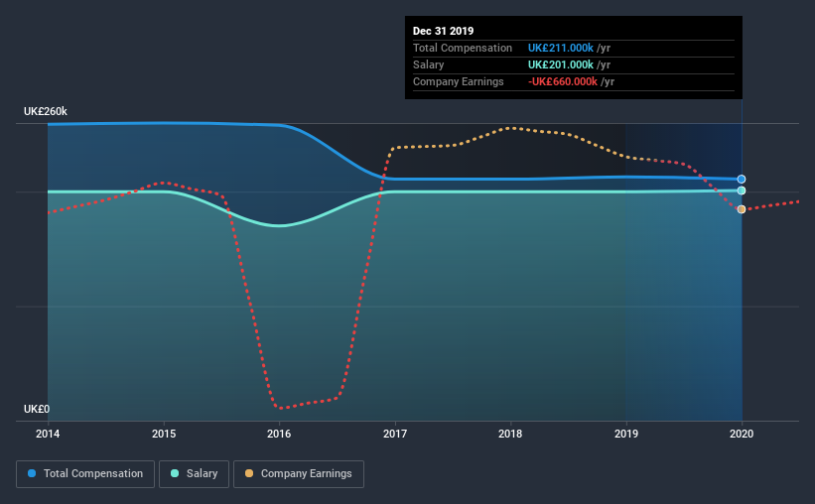Toggle the Salary legend button
This screenshot has width=815, height=504.
click(194, 474)
